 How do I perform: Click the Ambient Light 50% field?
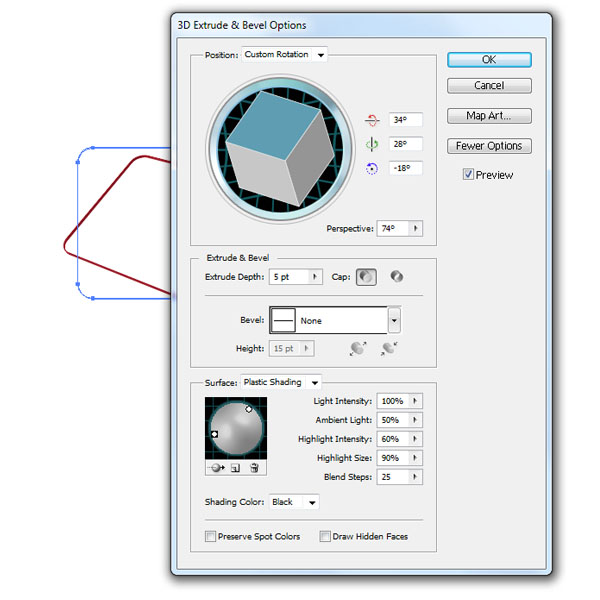pos(393,420)
